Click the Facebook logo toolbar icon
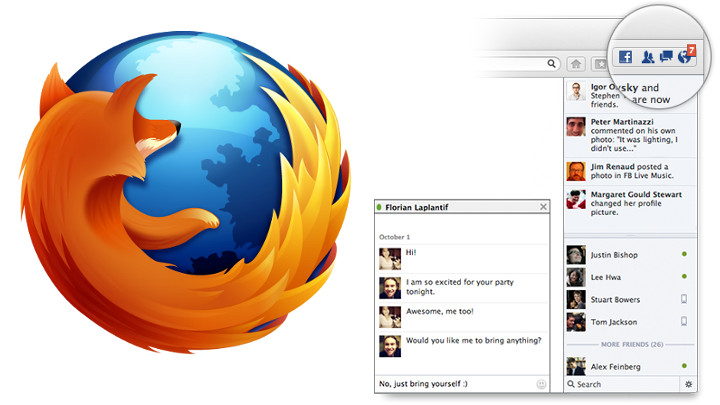 point(625,56)
